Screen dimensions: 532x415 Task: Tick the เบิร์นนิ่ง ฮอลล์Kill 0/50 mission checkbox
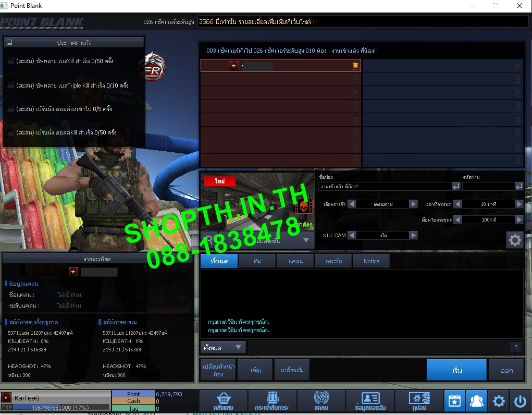(x=10, y=132)
